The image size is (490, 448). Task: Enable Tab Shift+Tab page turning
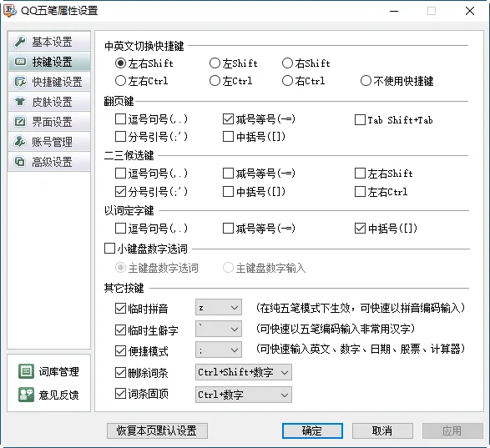click(360, 119)
